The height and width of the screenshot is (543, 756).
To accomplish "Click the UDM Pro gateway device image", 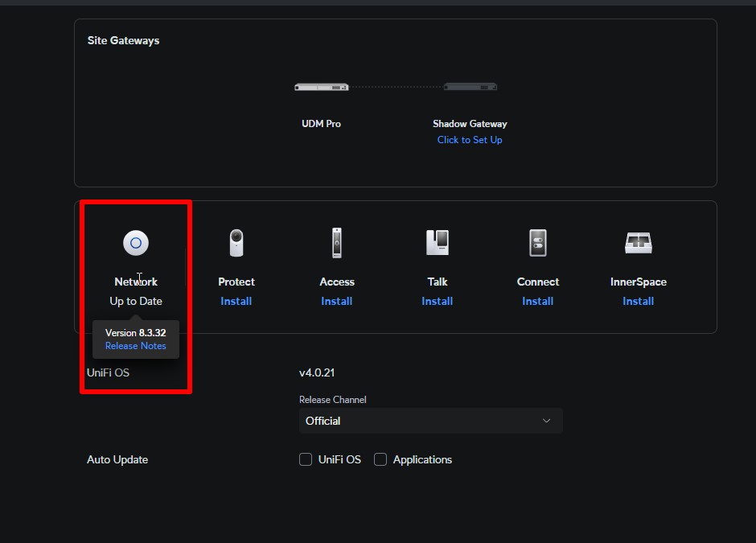I will (x=322, y=88).
